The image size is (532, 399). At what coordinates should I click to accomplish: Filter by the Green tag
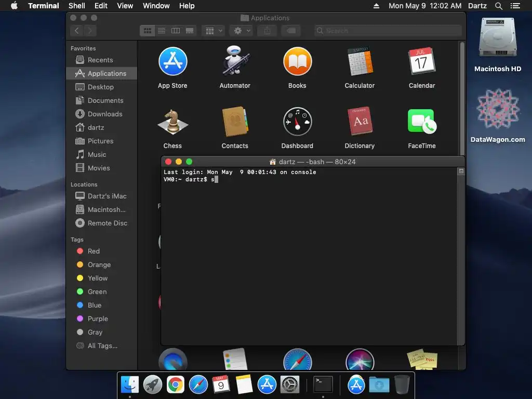click(101, 292)
